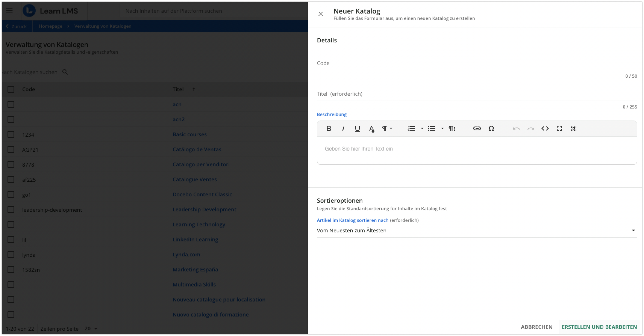The height and width of the screenshot is (336, 644).
Task: Open Nouveau catalogue pour localisation link
Action: point(219,300)
